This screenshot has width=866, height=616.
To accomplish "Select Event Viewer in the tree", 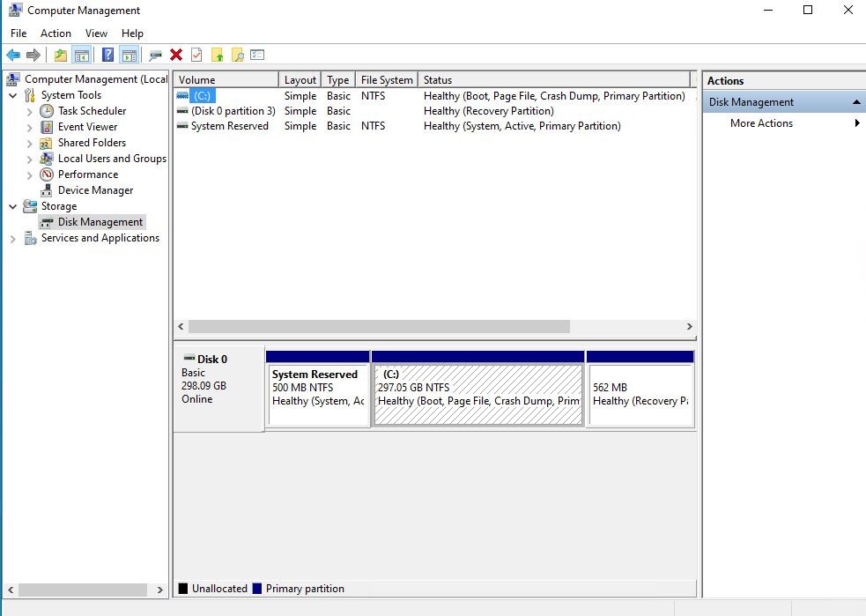I will coord(87,127).
